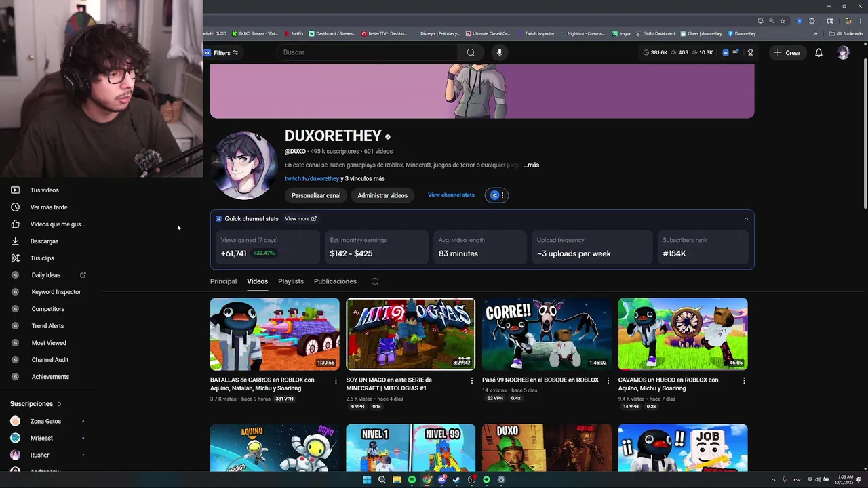Open Spotify from the taskbar
This screenshot has height=488, width=868.
(x=412, y=480)
